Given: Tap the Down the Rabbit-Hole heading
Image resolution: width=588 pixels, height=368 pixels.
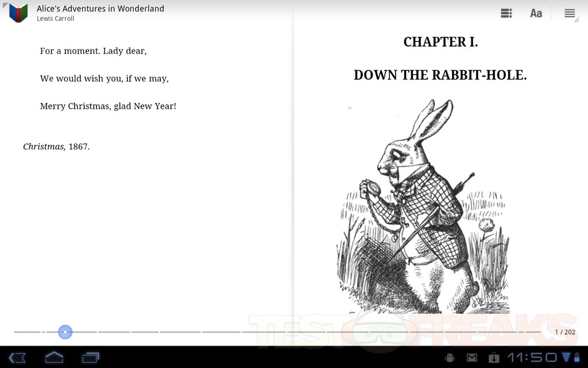Looking at the screenshot, I should (440, 75).
